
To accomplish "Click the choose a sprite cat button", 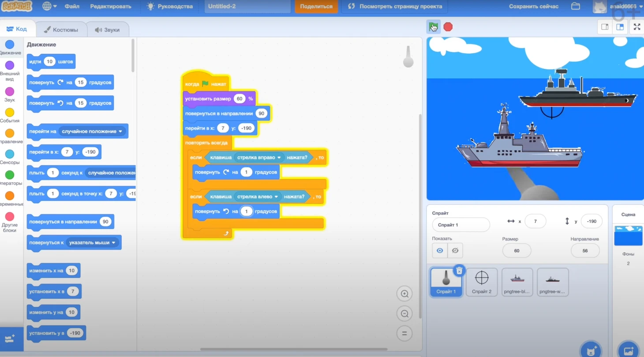I will 591,350.
